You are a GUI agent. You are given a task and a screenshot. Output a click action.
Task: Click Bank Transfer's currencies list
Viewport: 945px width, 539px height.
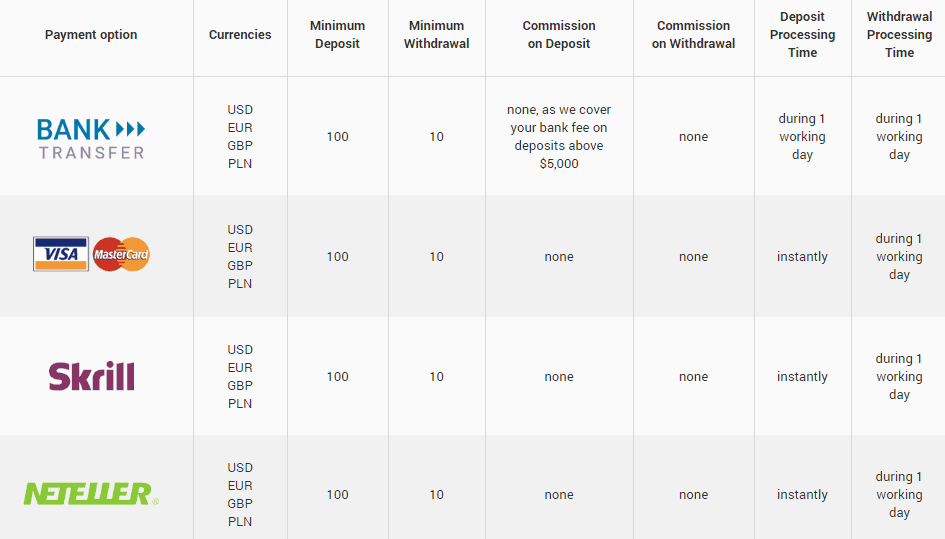[x=240, y=137]
